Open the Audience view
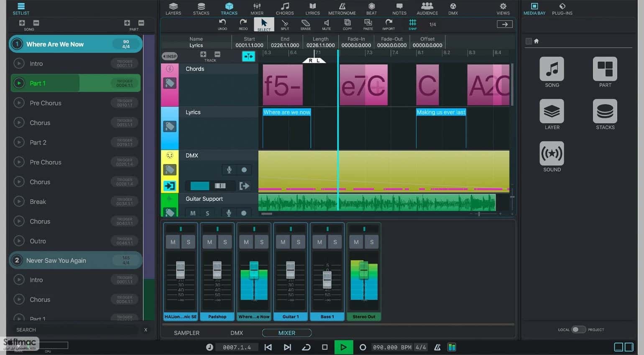644x355 pixels. click(427, 8)
